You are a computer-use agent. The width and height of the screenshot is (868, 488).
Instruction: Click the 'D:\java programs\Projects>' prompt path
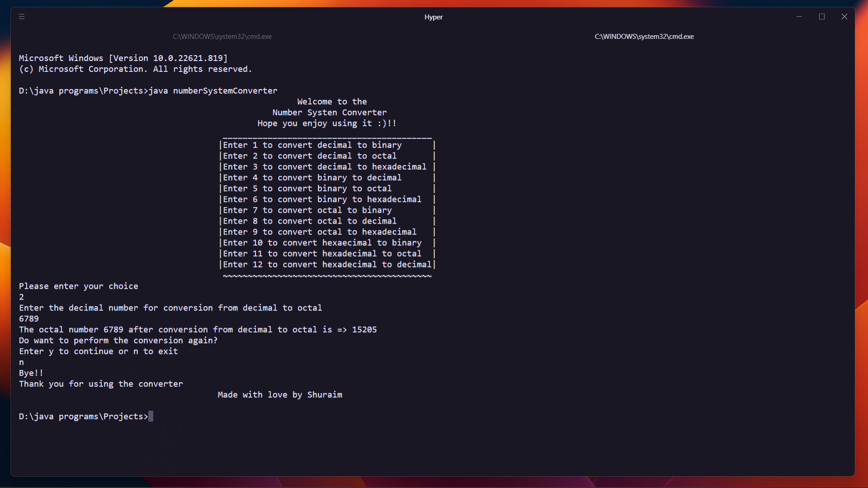(83, 416)
